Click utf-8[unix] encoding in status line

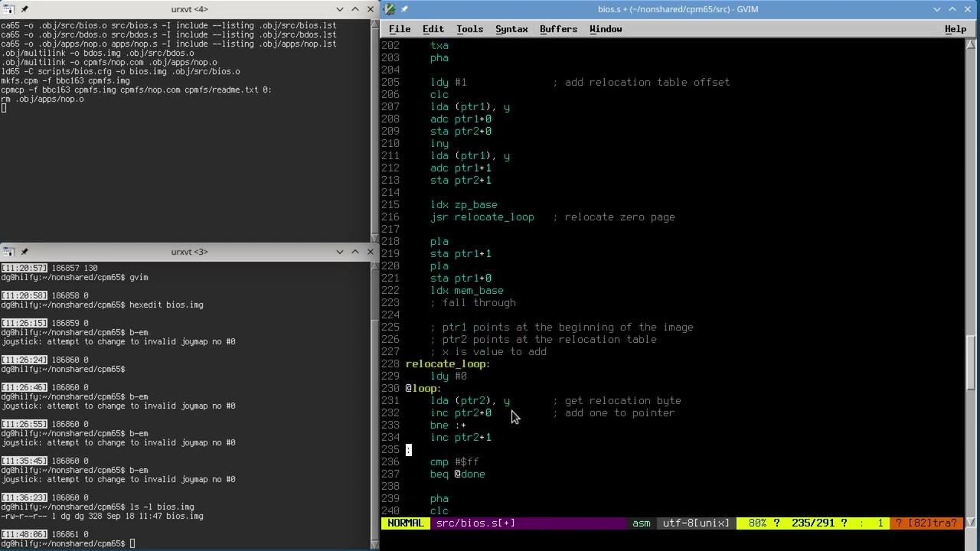(x=696, y=523)
